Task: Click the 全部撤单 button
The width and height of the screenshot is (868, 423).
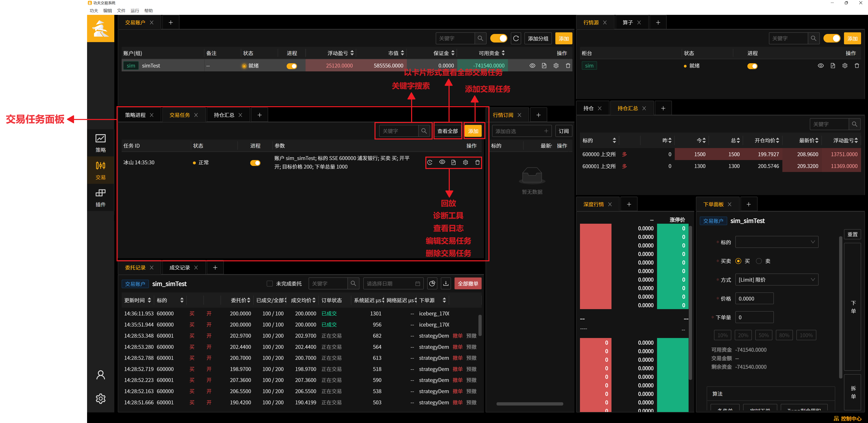Action: point(468,283)
